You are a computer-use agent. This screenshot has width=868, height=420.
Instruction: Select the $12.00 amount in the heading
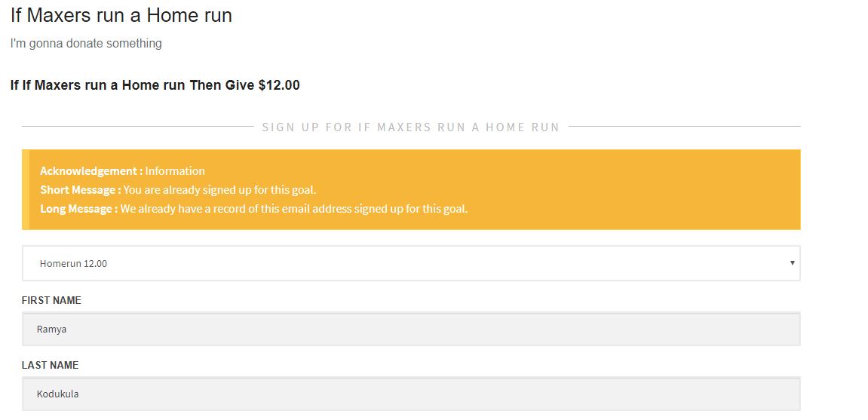[279, 85]
